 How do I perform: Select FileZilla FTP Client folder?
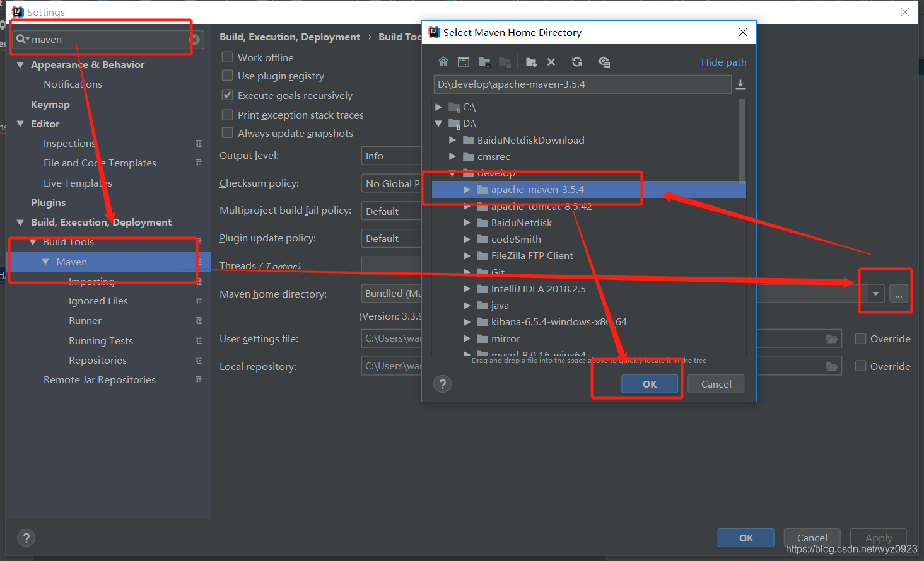[532, 256]
